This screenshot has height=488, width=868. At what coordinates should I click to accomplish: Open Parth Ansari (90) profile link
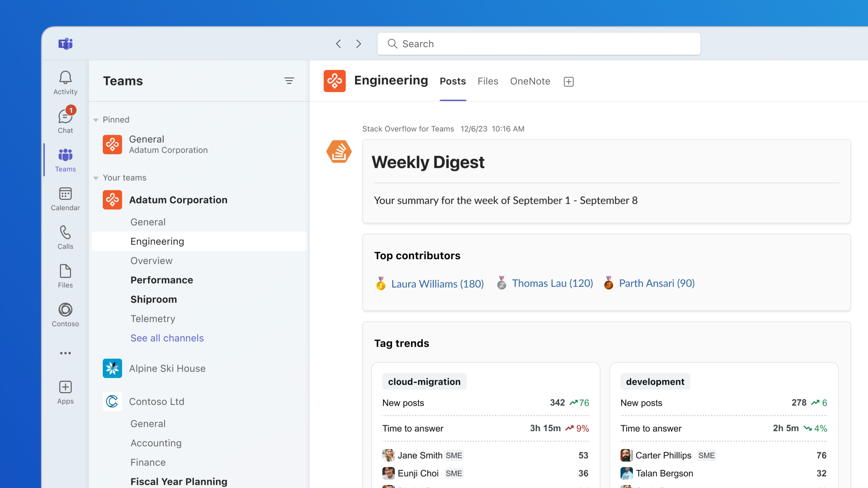[657, 283]
